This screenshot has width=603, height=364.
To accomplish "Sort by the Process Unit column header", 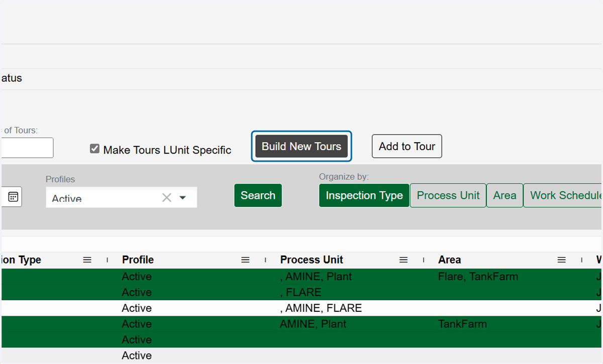I will (312, 260).
